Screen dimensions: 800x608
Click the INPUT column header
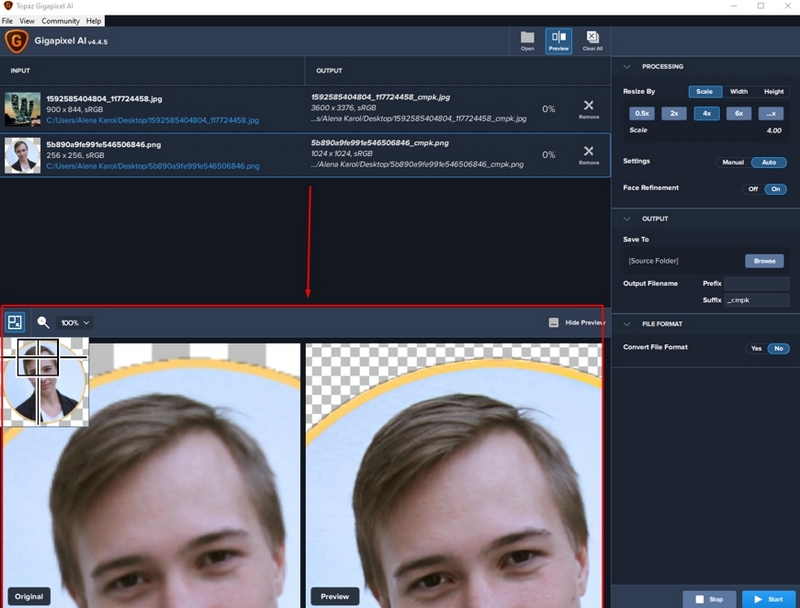tap(20, 70)
